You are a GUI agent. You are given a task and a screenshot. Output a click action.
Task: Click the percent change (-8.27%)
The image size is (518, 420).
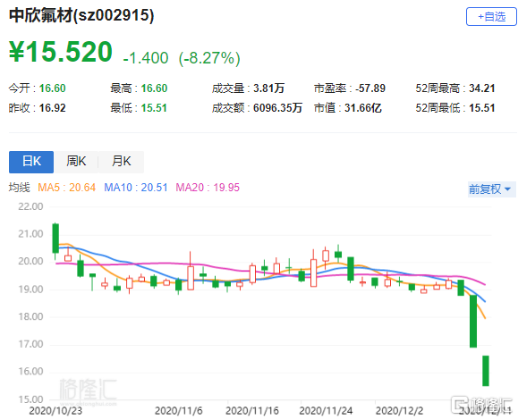[209, 58]
